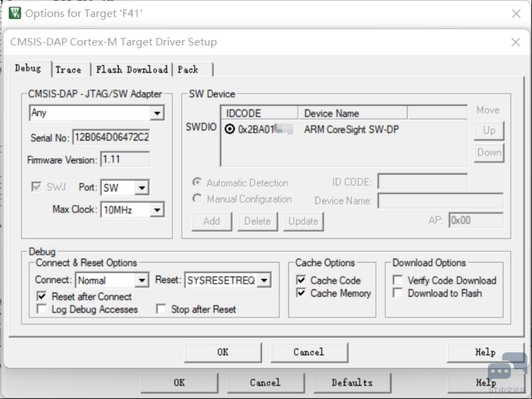The height and width of the screenshot is (399, 532).
Task: Open the Flash Download tab
Action: pos(132,70)
